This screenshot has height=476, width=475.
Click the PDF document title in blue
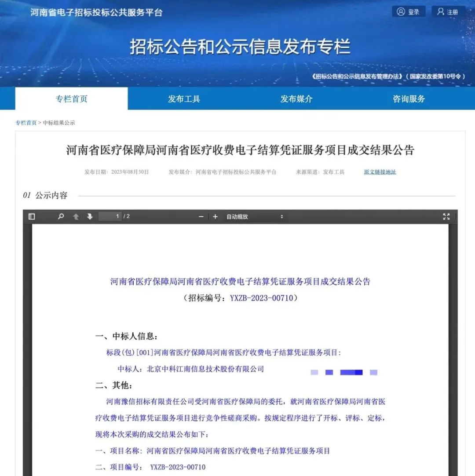click(x=240, y=281)
